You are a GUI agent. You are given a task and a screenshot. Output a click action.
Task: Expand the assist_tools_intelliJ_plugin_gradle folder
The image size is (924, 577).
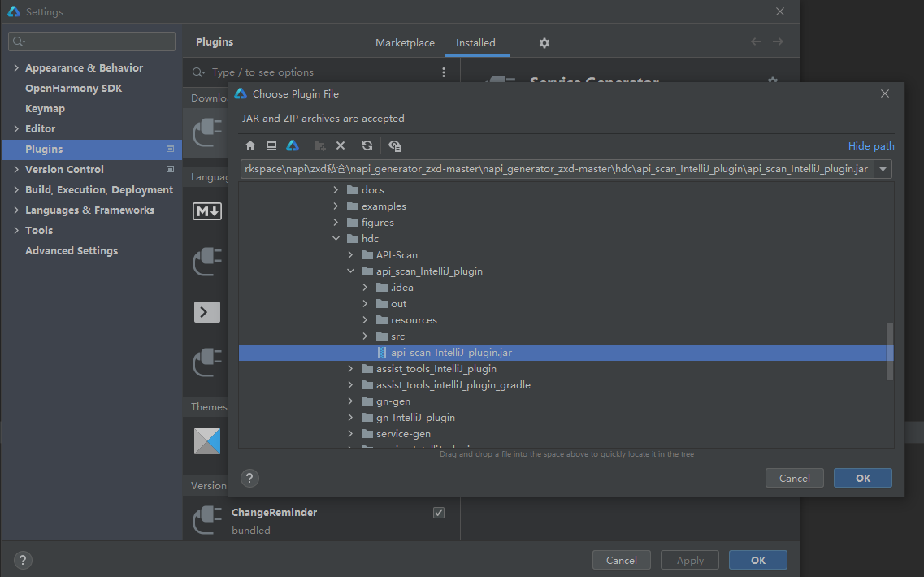[350, 385]
